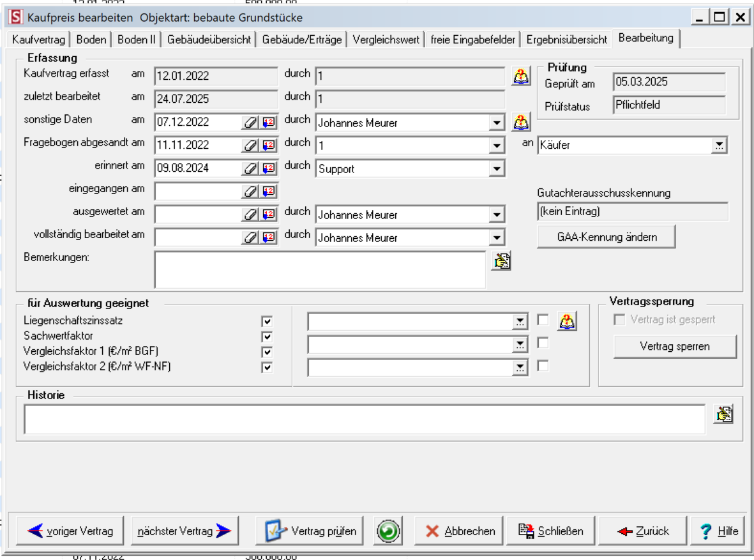Click the book icon beside Kaufvertrag erfasst row
The image size is (754, 560).
click(521, 76)
